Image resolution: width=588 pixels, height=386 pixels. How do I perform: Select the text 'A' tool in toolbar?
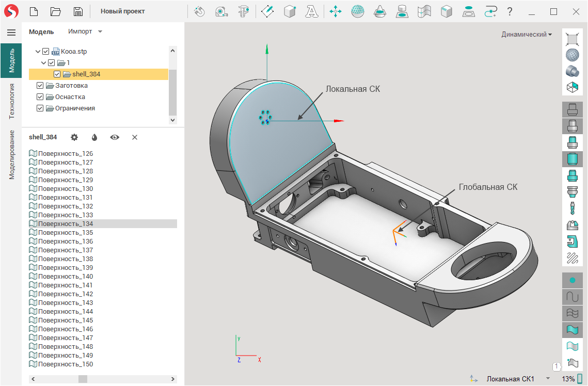(311, 11)
